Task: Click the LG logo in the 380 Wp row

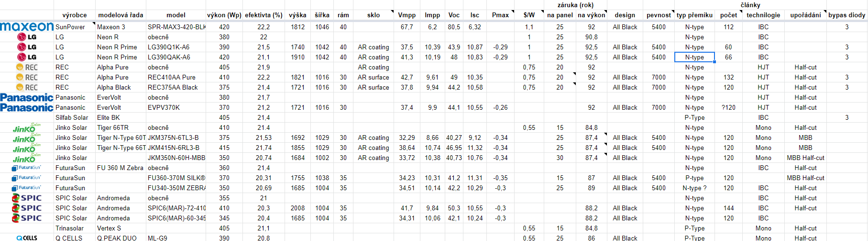Action: [27, 37]
